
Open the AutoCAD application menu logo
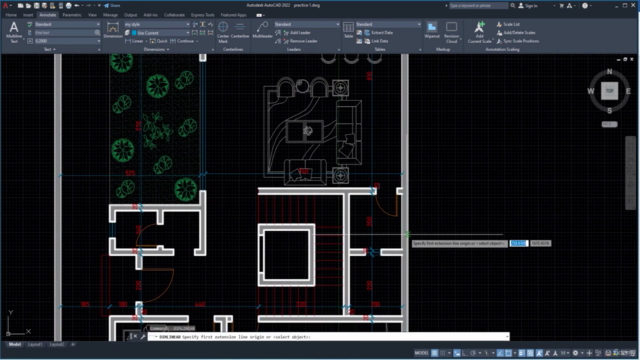point(6,6)
